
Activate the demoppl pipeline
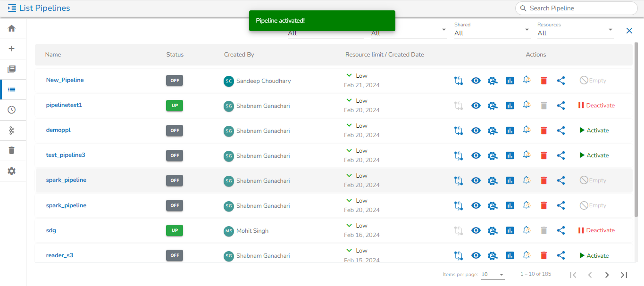594,131
